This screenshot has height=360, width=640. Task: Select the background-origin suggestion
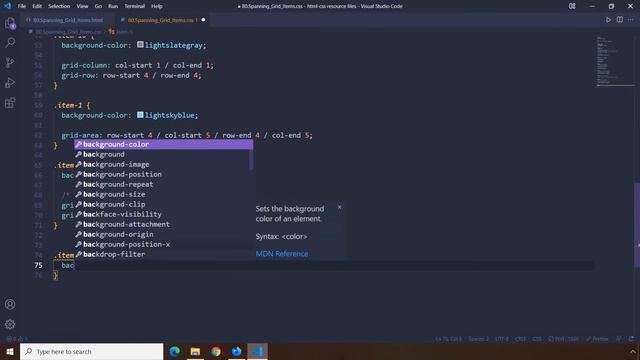163,234
